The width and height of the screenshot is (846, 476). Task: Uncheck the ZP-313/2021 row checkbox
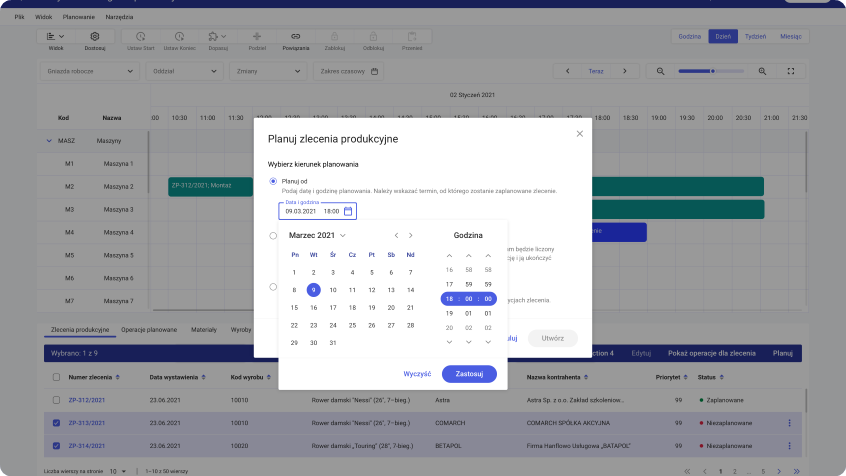click(56, 423)
